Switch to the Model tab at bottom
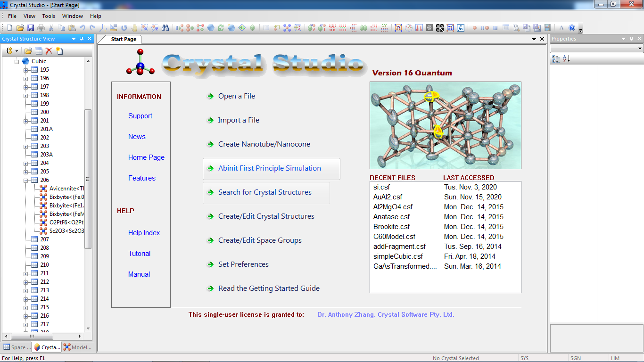This screenshot has width=644, height=362. click(78, 347)
